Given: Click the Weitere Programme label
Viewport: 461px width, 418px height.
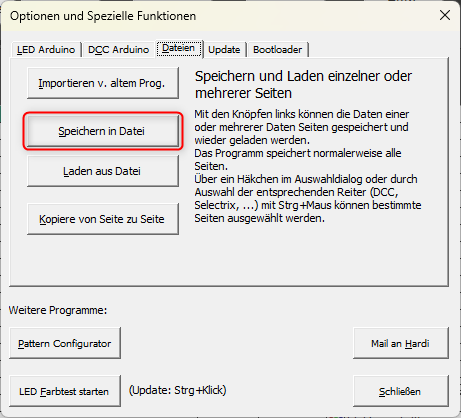Looking at the screenshot, I should click(x=58, y=310).
